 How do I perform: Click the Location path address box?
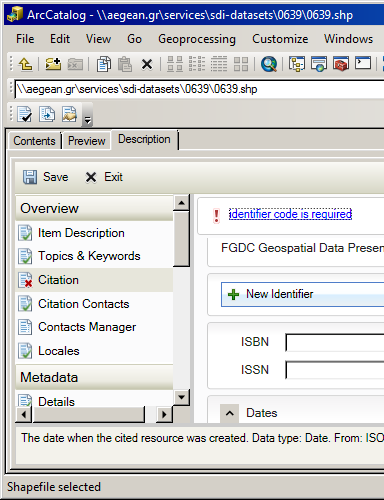[x=199, y=89]
